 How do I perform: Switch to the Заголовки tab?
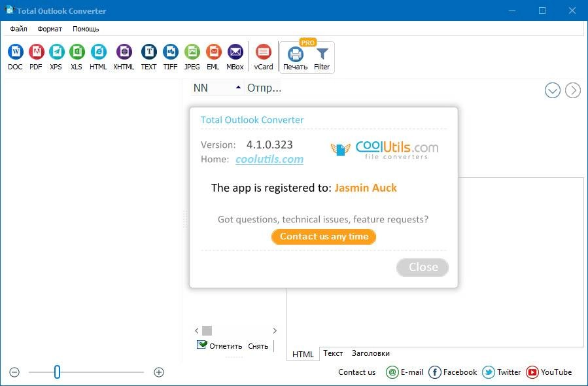[370, 353]
